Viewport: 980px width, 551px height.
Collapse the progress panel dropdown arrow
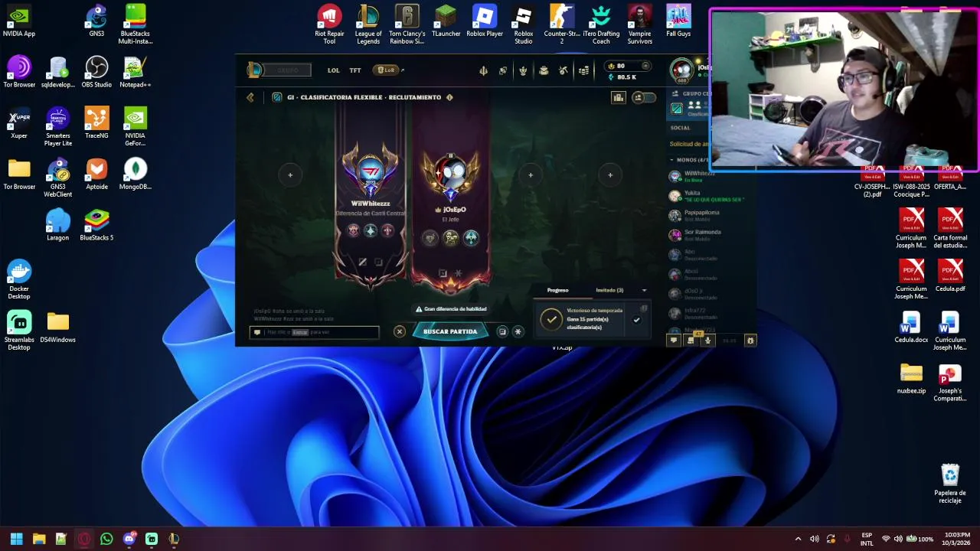click(644, 290)
